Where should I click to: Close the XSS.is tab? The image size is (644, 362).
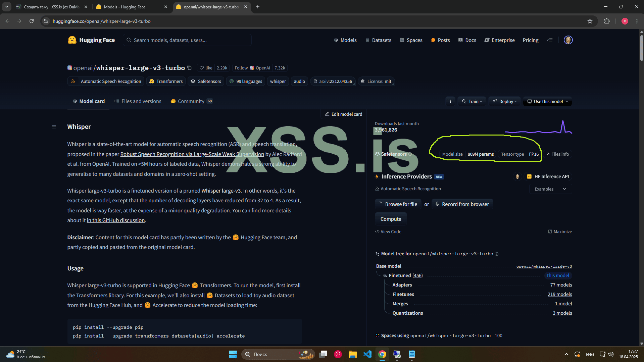click(86, 7)
